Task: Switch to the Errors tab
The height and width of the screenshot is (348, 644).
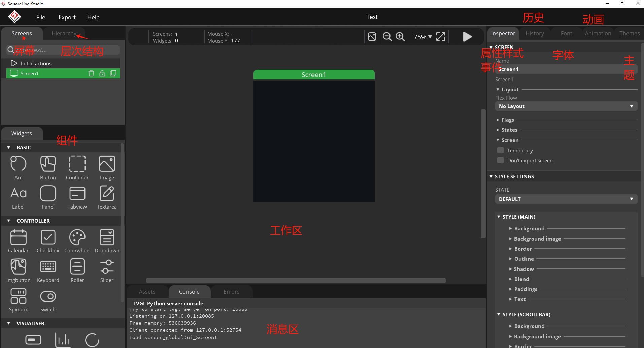Action: (232, 292)
